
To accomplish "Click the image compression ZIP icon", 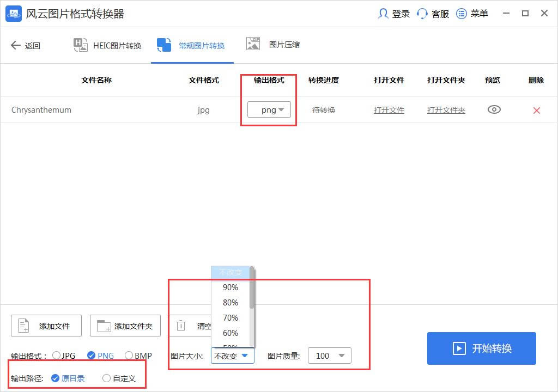I will tap(253, 44).
